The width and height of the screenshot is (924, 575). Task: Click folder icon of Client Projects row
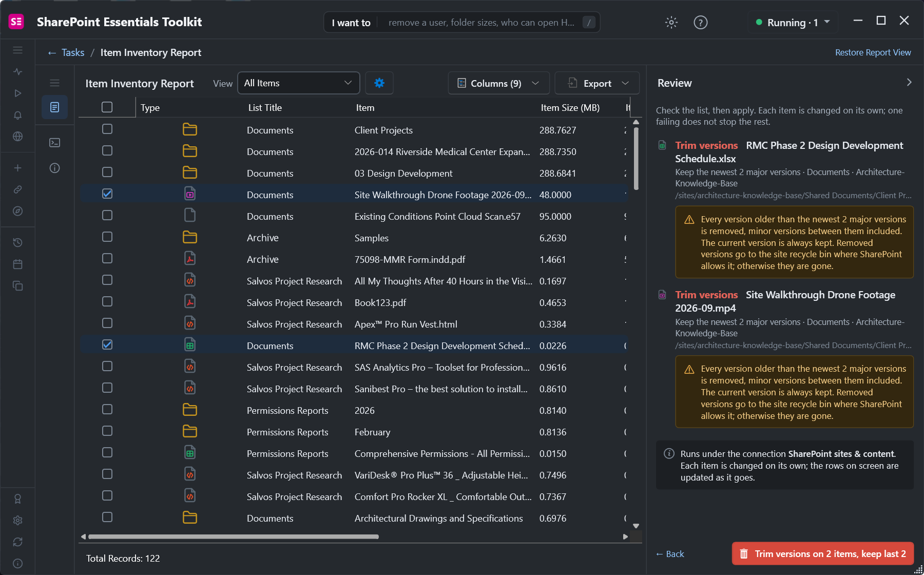tap(190, 129)
